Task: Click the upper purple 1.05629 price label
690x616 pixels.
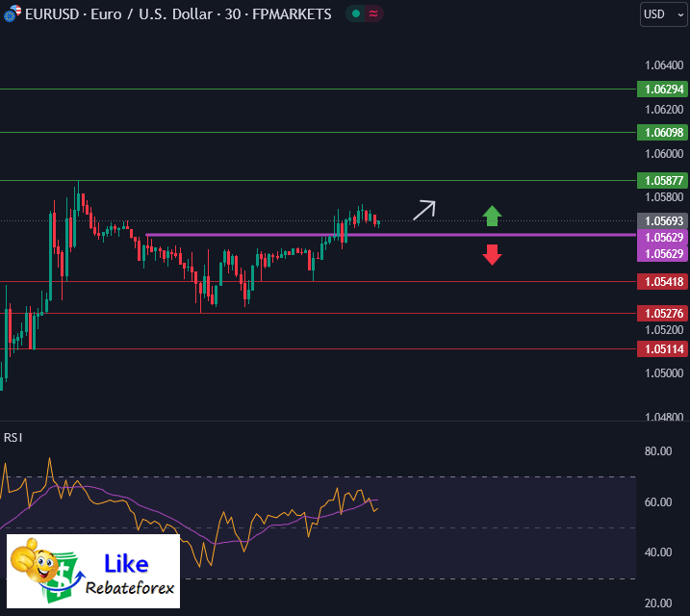Action: 662,237
